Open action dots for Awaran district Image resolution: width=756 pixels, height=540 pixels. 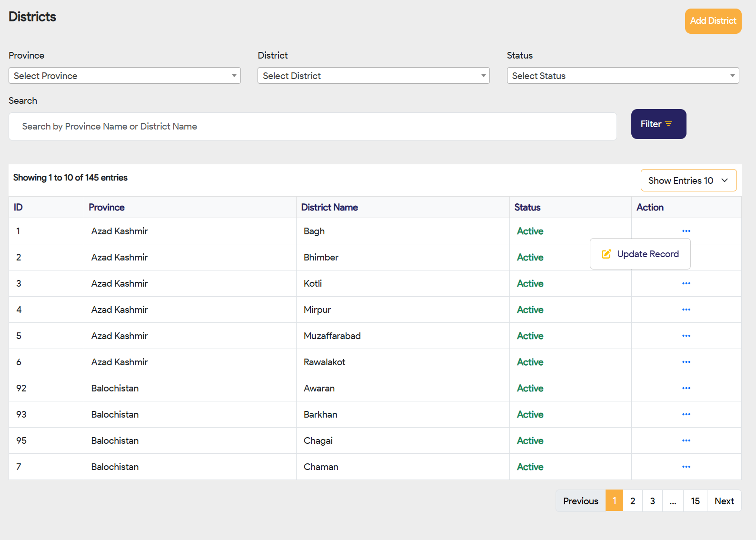[x=686, y=388]
